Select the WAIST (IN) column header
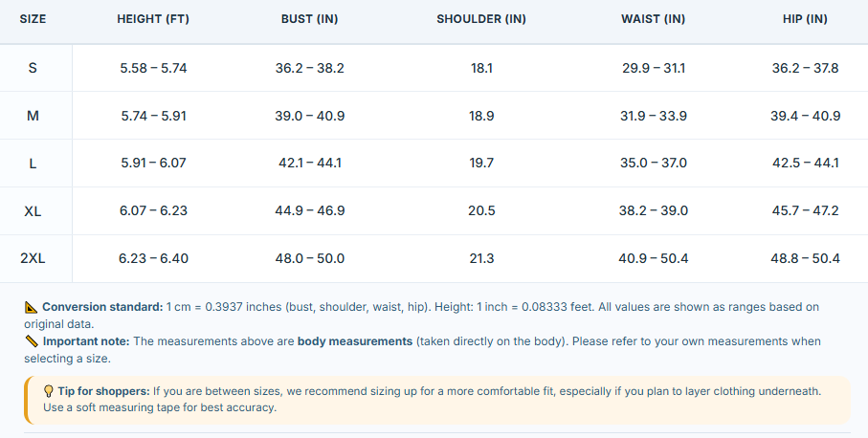Image resolution: width=868 pixels, height=438 pixels. pyautogui.click(x=654, y=19)
